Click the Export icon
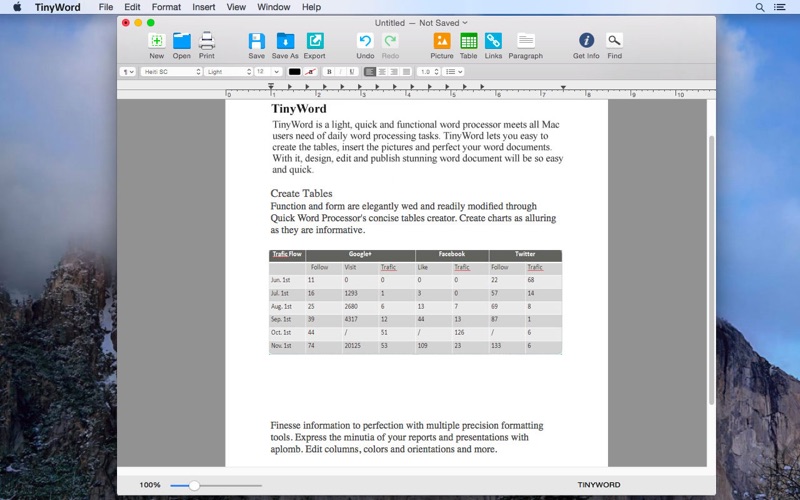 tap(315, 41)
